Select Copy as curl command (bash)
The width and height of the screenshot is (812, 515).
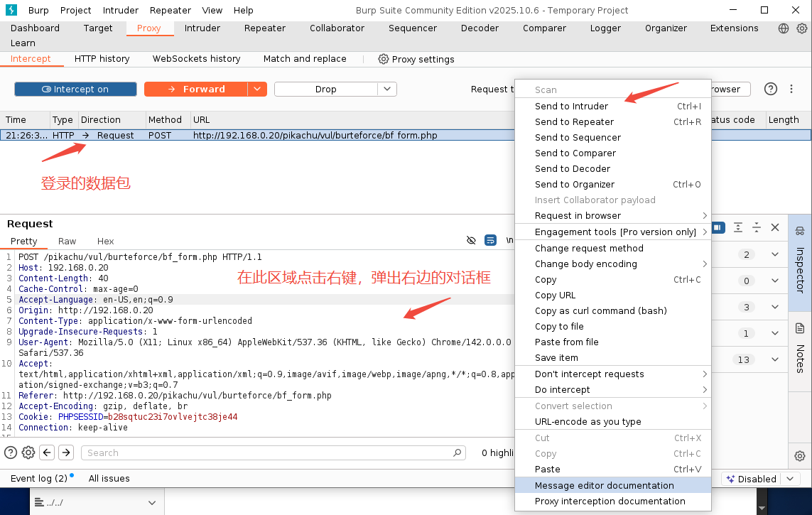click(613, 311)
